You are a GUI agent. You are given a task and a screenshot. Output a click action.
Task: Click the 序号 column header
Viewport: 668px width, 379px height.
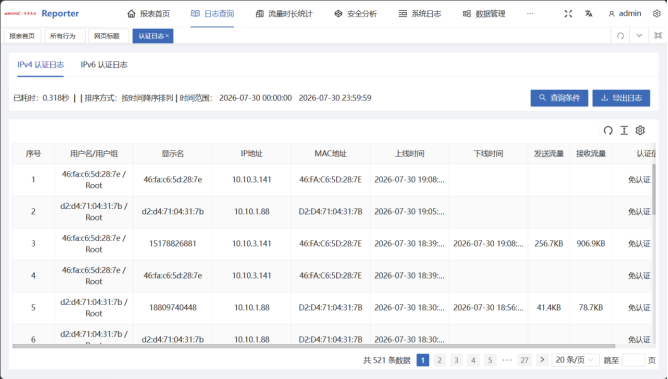pos(33,154)
